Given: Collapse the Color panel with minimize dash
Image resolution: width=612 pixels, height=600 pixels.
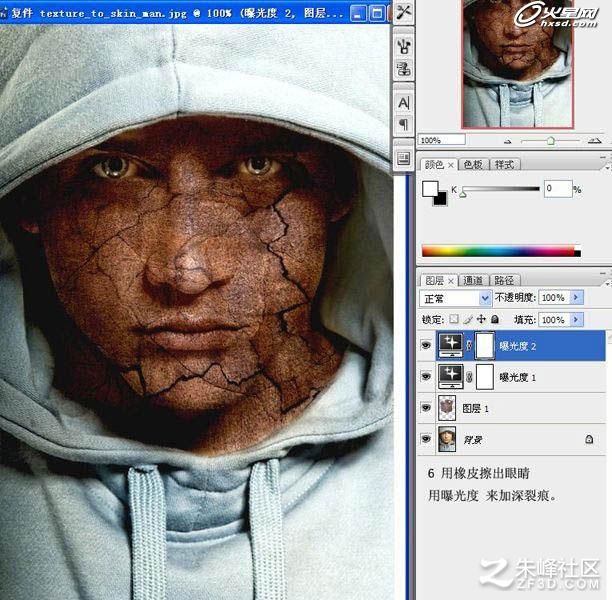Looking at the screenshot, I should click(603, 158).
